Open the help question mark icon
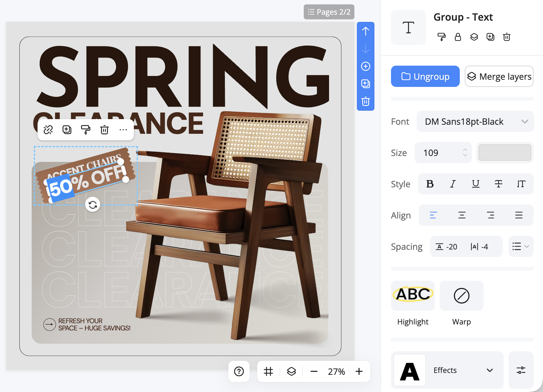543x392 pixels. coord(239,371)
